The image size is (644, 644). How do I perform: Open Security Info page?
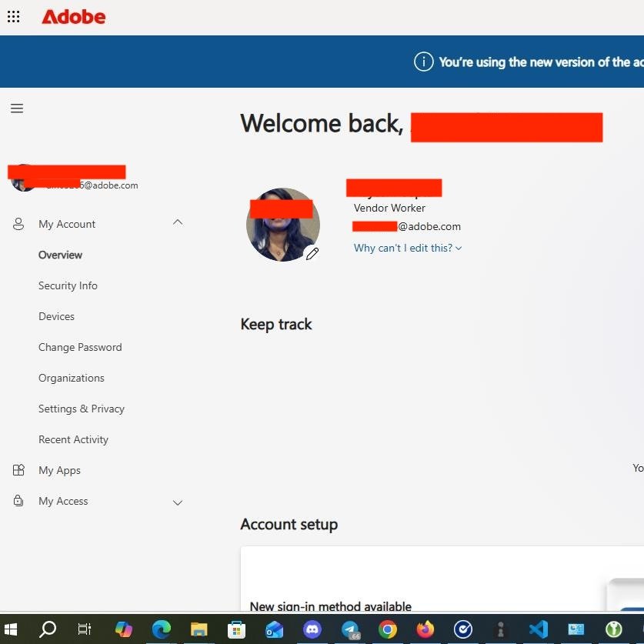(x=68, y=286)
